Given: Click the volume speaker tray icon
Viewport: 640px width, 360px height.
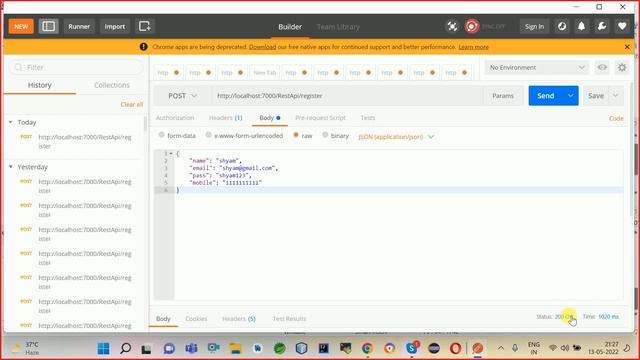Looking at the screenshot, I should tap(565, 348).
